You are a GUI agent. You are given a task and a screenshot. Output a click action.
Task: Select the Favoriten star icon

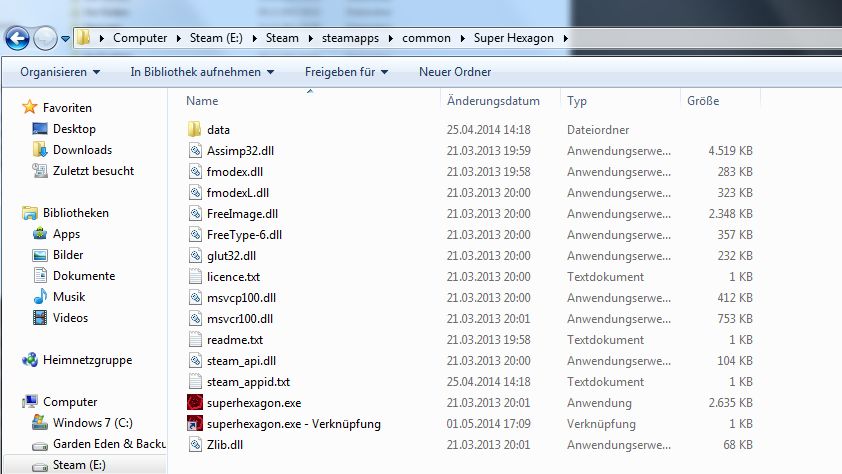[x=30, y=107]
